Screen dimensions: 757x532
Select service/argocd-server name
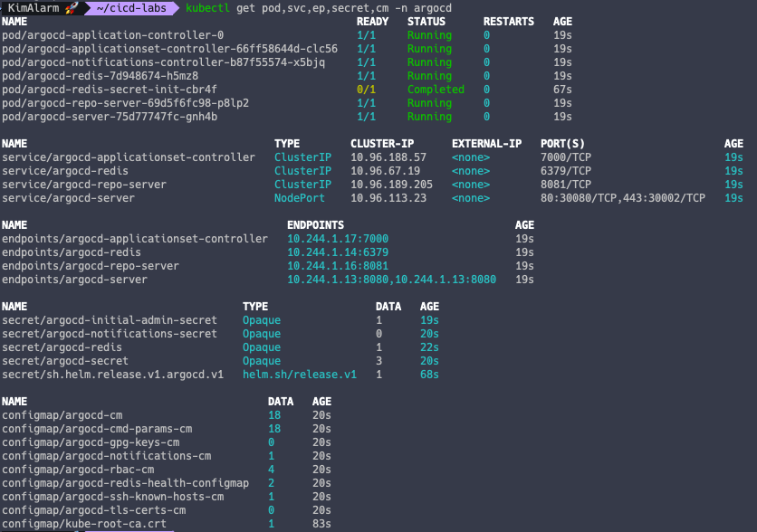click(x=68, y=198)
